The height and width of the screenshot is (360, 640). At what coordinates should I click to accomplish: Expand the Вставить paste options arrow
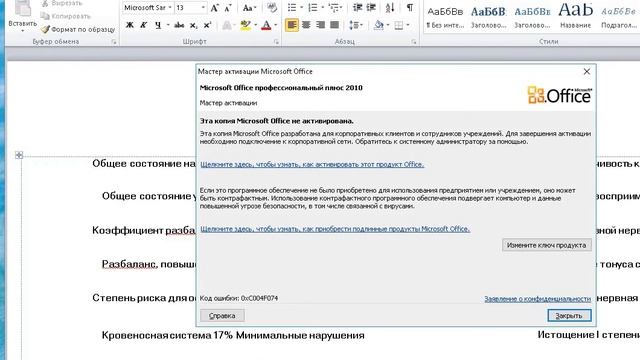coord(22,31)
